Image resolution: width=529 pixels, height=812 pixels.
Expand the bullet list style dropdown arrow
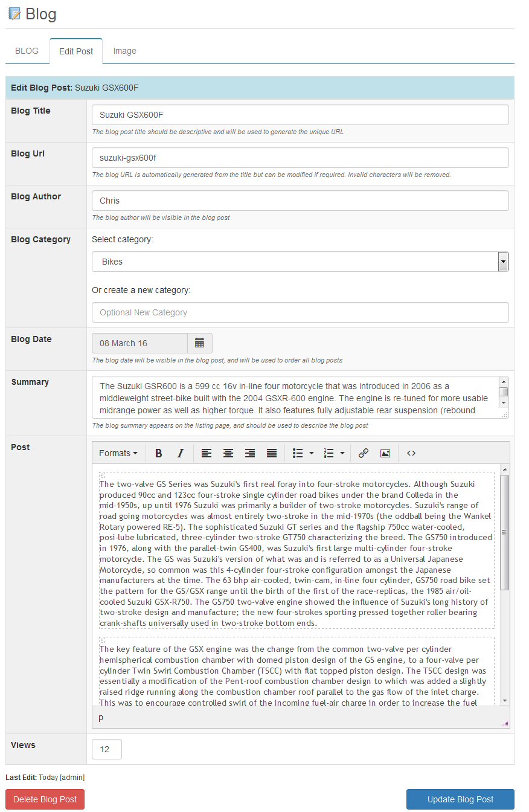[x=312, y=453]
